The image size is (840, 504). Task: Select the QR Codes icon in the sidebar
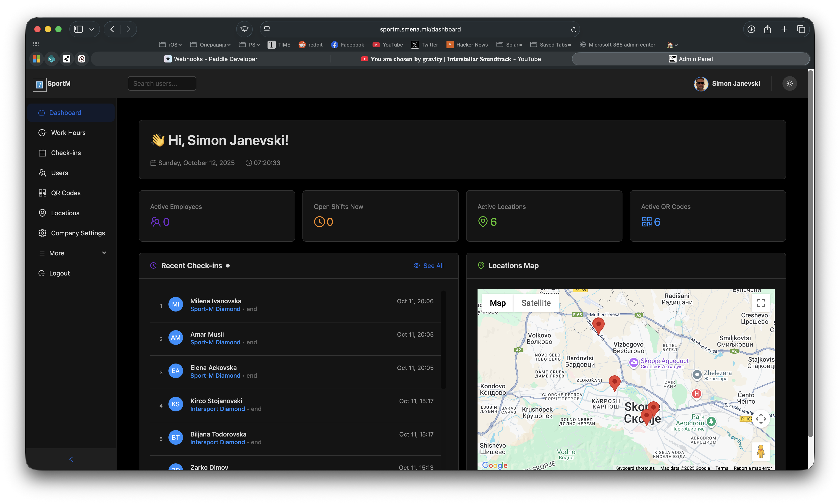click(x=42, y=192)
